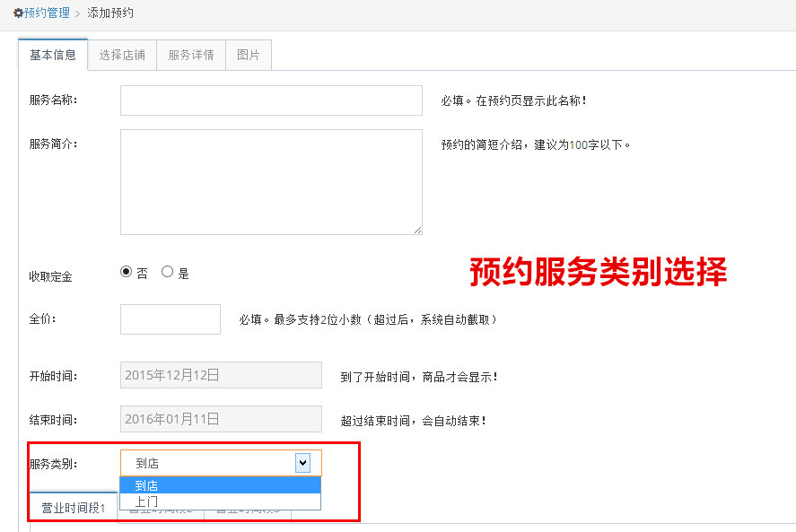Click the 服务简介 textarea resize handle
Viewport: 796px width, 532px height.
click(417, 230)
